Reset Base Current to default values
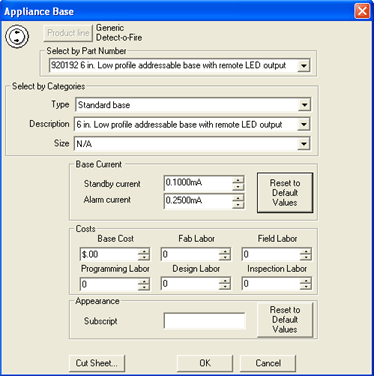This screenshot has height=376, width=374. pyautogui.click(x=285, y=193)
